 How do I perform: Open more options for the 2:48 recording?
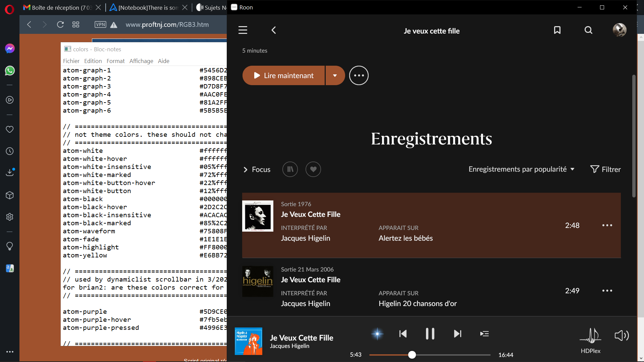607,225
